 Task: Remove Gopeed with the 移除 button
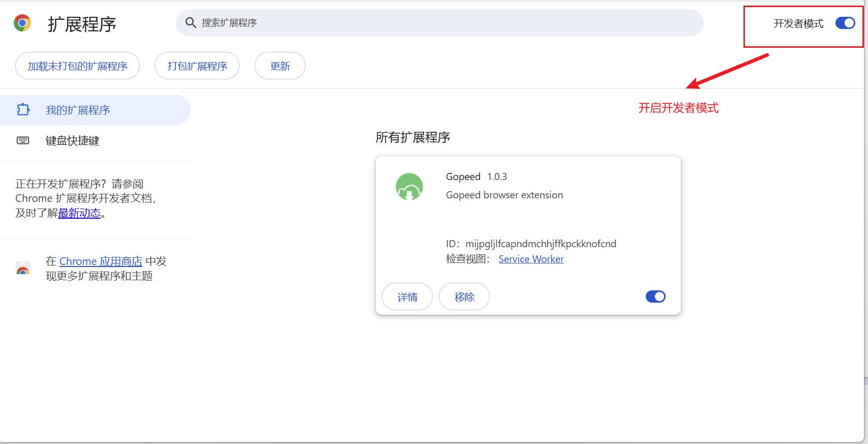pyautogui.click(x=464, y=297)
